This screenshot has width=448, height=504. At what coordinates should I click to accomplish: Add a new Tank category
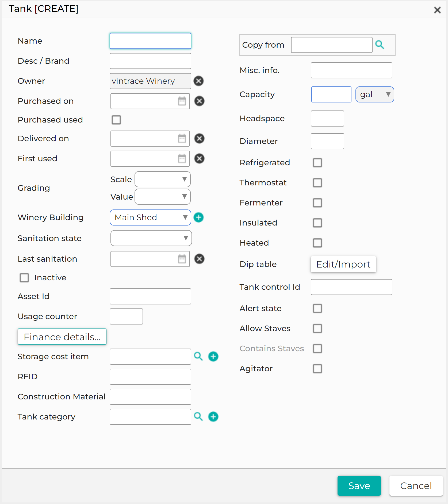click(x=213, y=417)
